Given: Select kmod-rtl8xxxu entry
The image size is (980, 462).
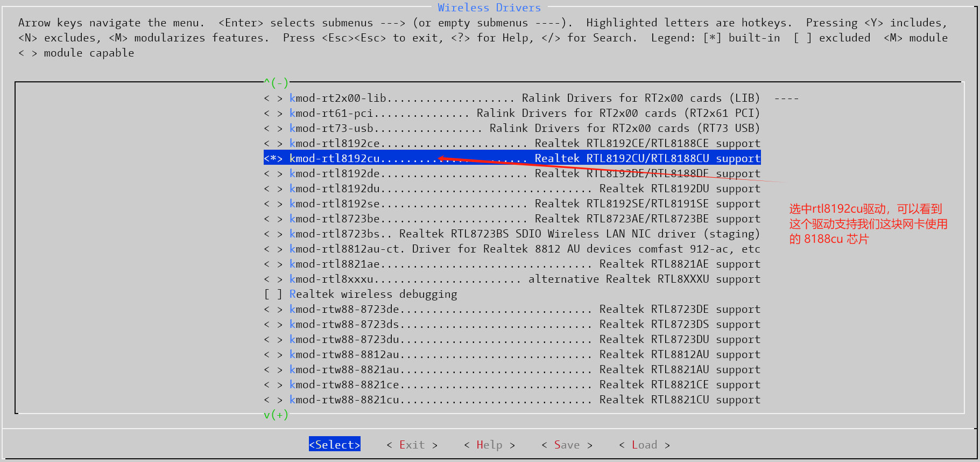Looking at the screenshot, I should point(512,279).
